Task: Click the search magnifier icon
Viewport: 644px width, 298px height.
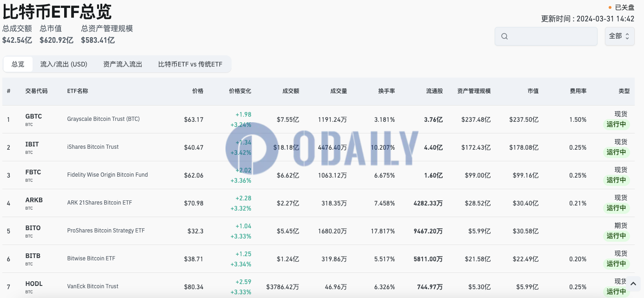Action: [505, 36]
